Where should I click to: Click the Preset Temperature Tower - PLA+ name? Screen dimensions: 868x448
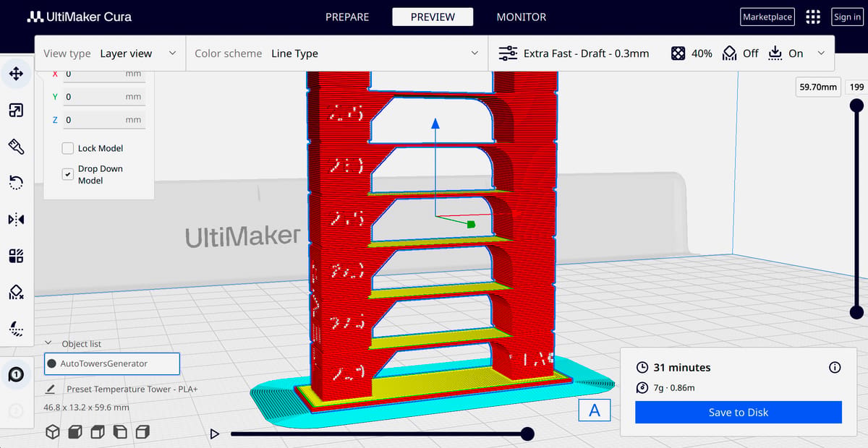click(x=132, y=389)
